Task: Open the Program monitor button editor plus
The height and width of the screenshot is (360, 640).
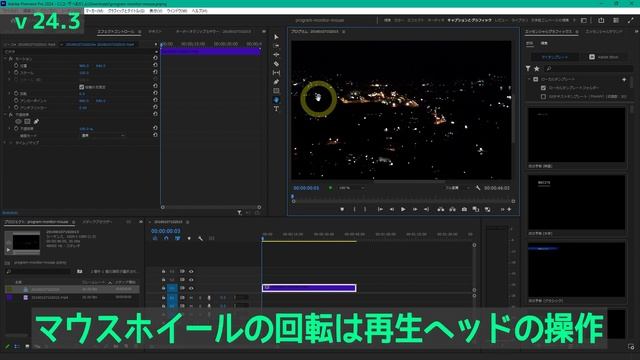Action: pos(509,209)
